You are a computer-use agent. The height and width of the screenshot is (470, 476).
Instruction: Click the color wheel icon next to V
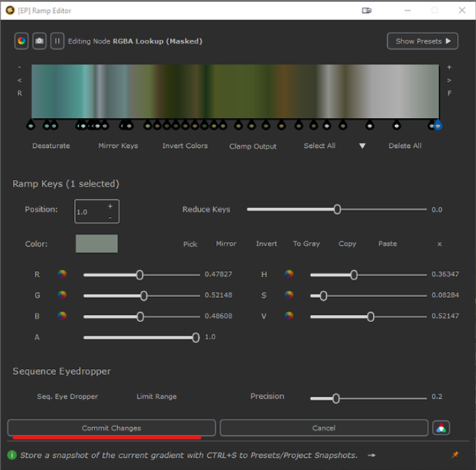click(289, 316)
